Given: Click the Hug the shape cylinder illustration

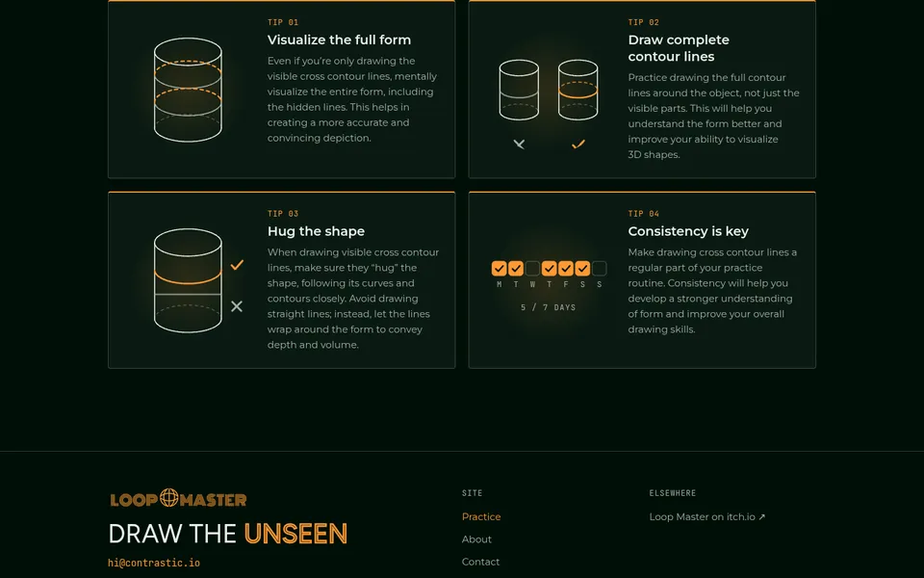Looking at the screenshot, I should (x=188, y=280).
